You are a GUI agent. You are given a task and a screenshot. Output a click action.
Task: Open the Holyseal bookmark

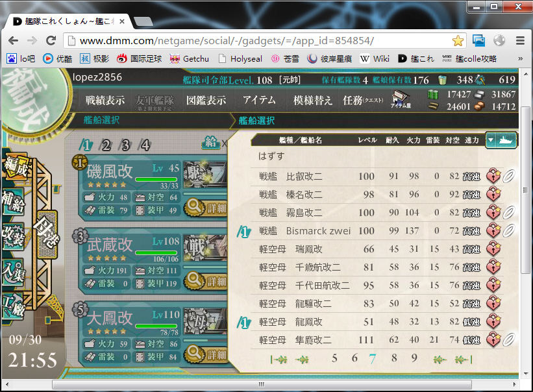(240, 59)
